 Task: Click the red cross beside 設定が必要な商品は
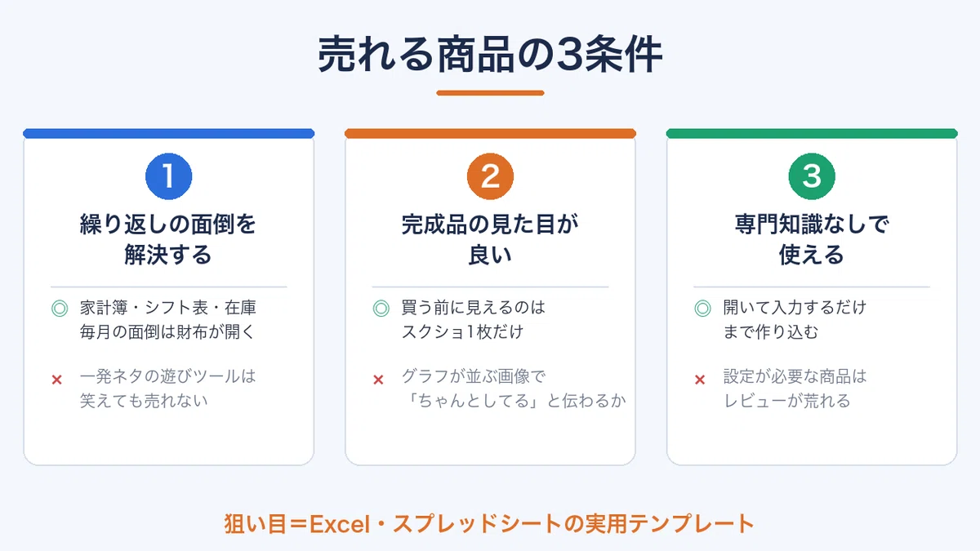[x=700, y=380]
